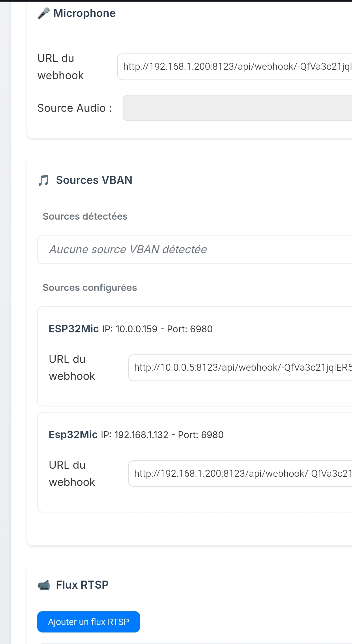The image size is (352, 644).
Task: Click the camera icon beside Flux RTSP
Action: (44, 585)
